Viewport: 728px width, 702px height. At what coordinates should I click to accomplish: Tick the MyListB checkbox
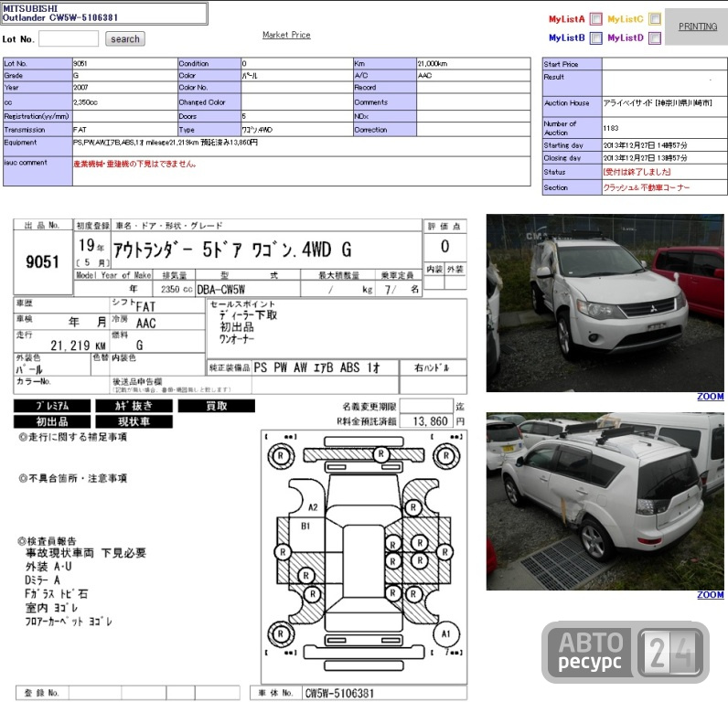pos(595,38)
